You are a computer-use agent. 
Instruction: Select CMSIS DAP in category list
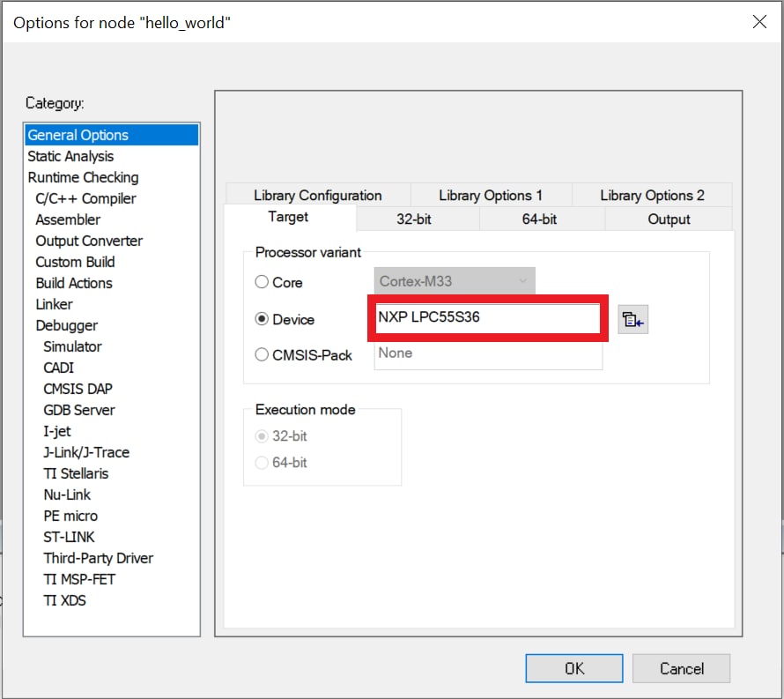(x=78, y=389)
